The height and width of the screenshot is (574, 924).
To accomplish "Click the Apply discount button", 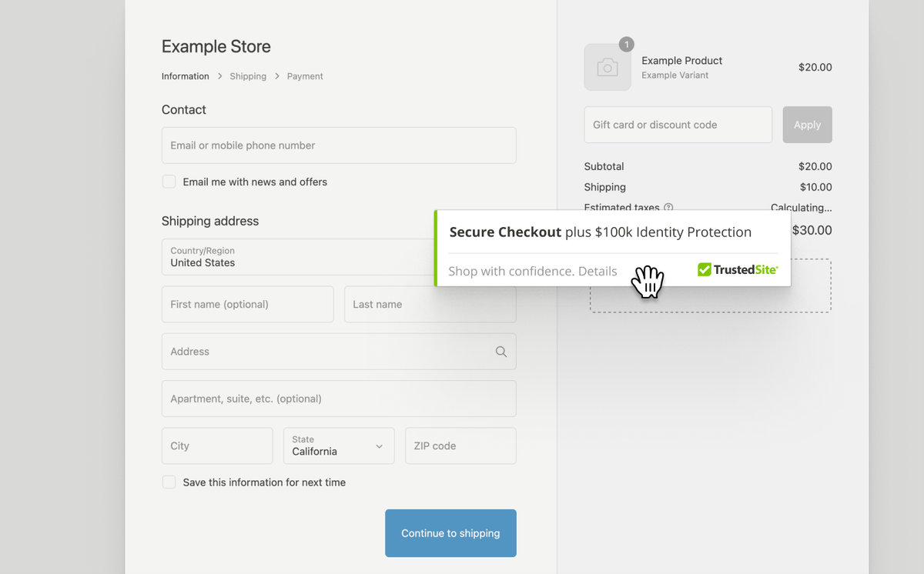I will click(807, 125).
